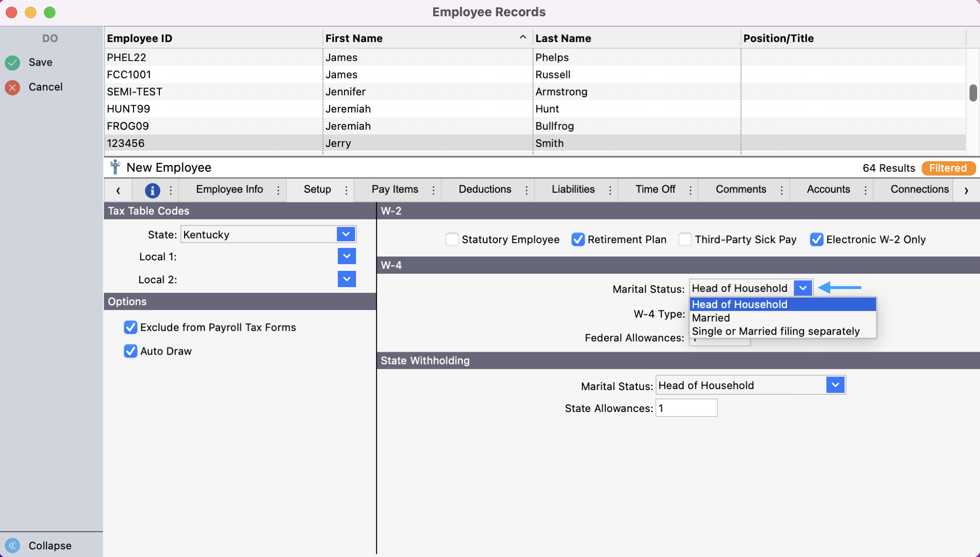Image resolution: width=980 pixels, height=557 pixels.
Task: Click the New Employee person icon
Action: [115, 167]
